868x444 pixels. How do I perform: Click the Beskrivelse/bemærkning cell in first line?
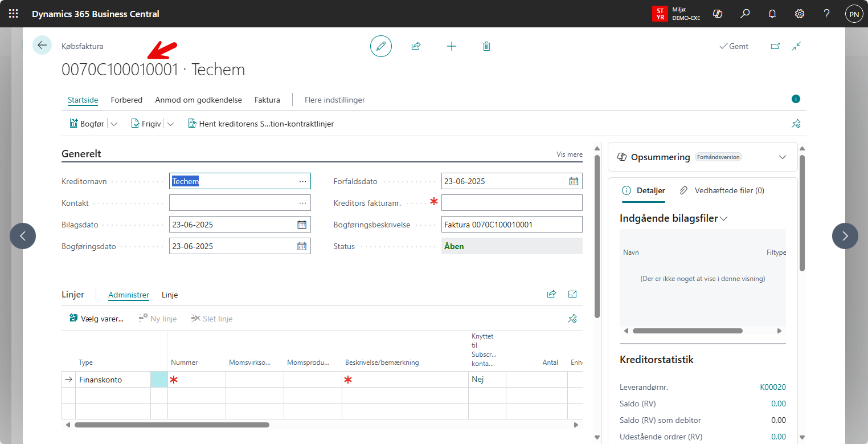405,380
